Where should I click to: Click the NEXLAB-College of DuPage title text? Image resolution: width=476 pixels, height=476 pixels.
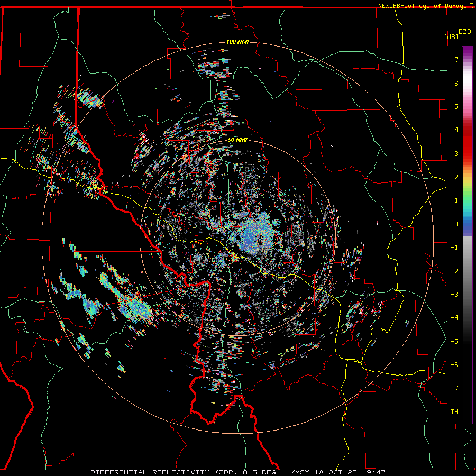[422, 6]
